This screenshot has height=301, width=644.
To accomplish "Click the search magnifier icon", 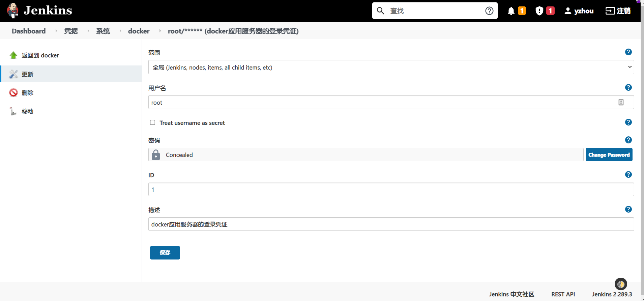I will [x=381, y=11].
